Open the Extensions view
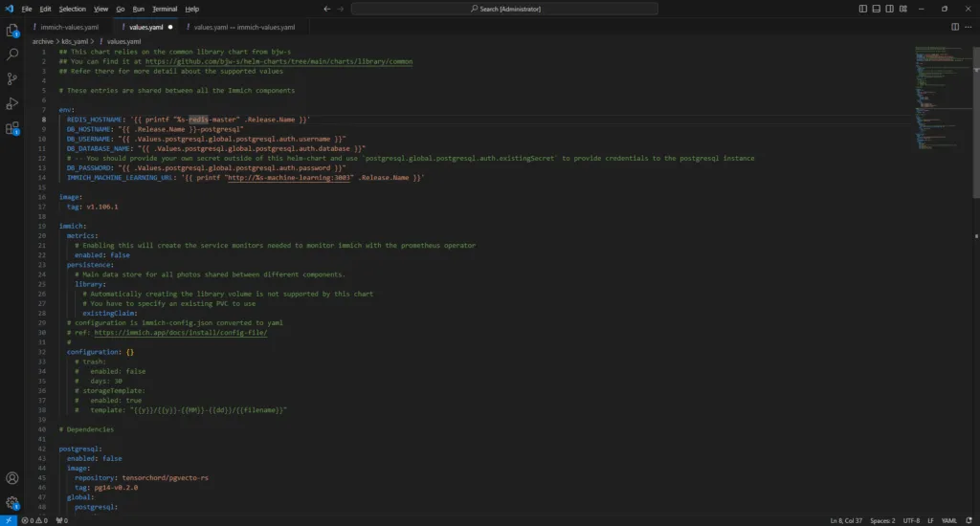This screenshot has height=526, width=980. [x=11, y=129]
